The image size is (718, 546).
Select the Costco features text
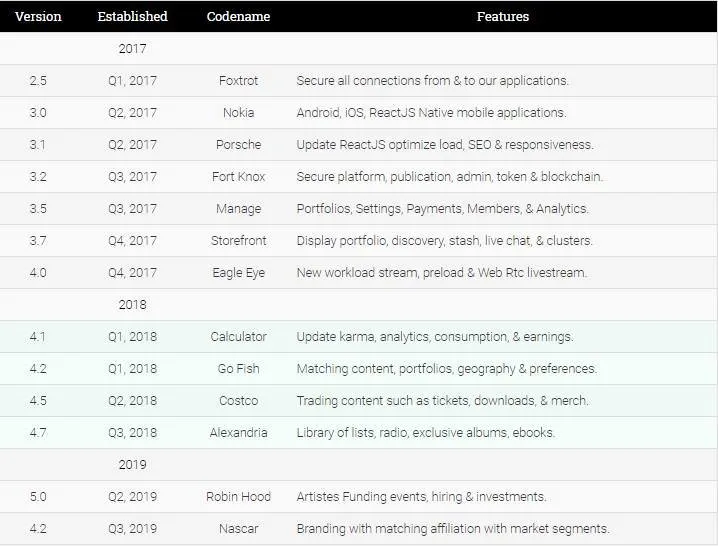click(x=442, y=401)
